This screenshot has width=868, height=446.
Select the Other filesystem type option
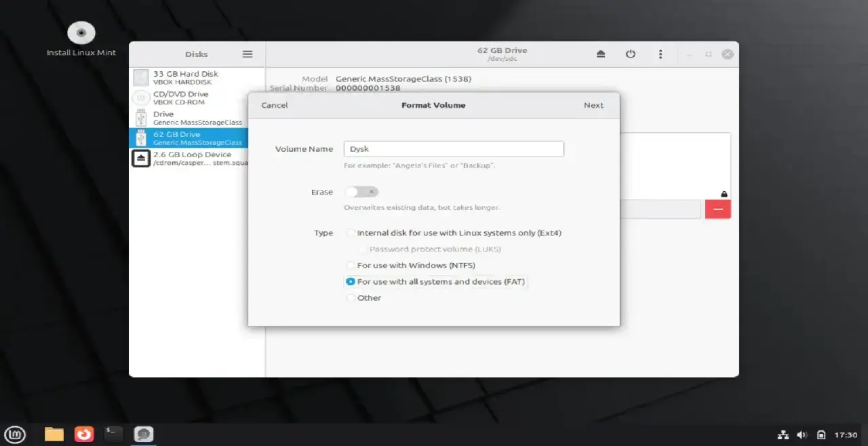(x=351, y=298)
